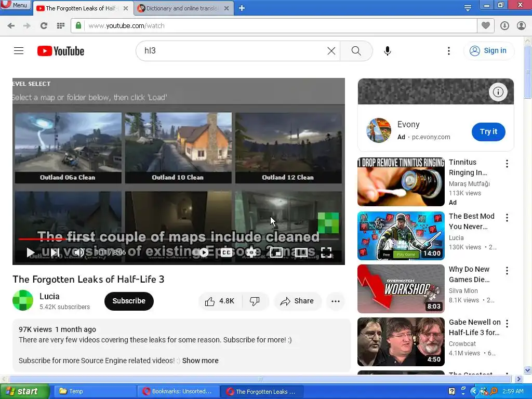Bookmark page with heart icon

486,25
